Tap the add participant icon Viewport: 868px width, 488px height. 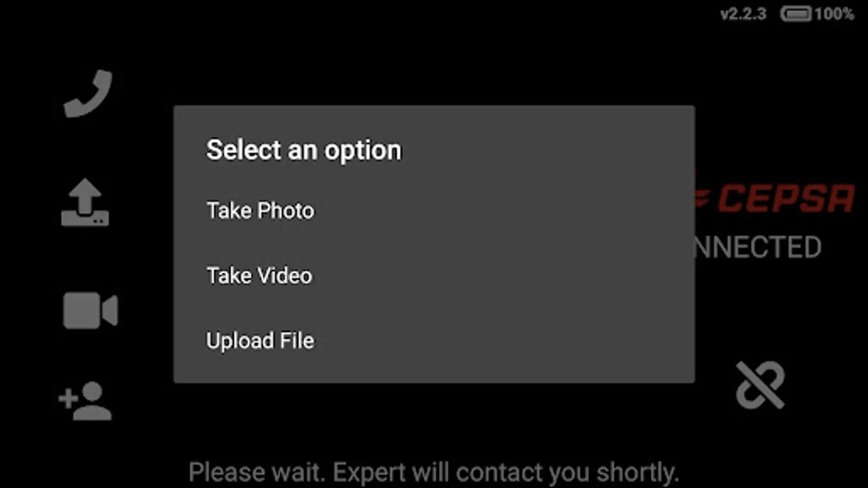point(85,401)
